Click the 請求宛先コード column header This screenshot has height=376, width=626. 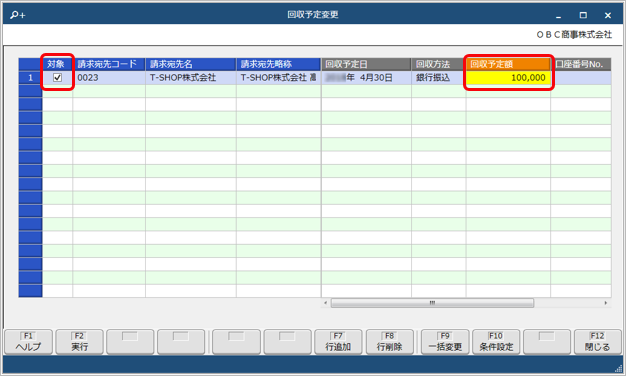click(109, 64)
